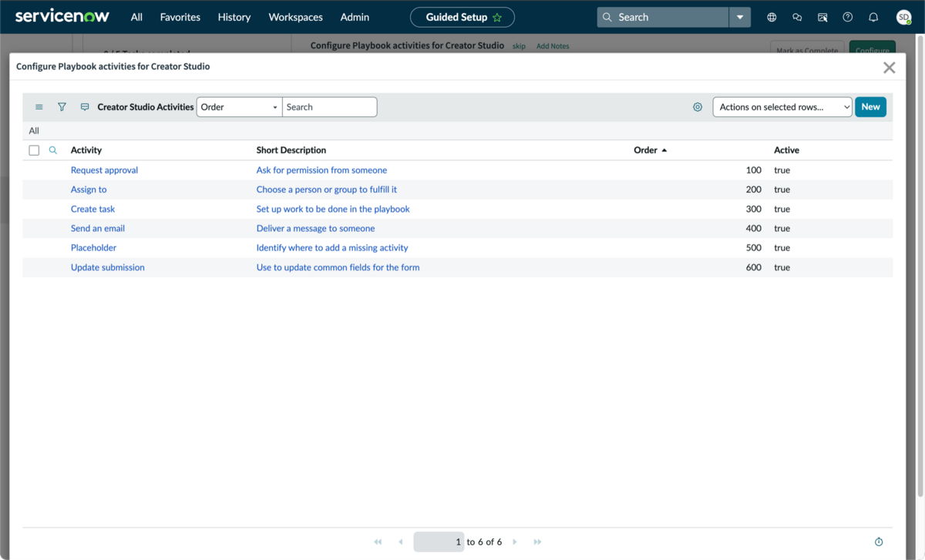Viewport: 925px width, 560px height.
Task: Click the column search magnifier icon
Action: point(53,150)
